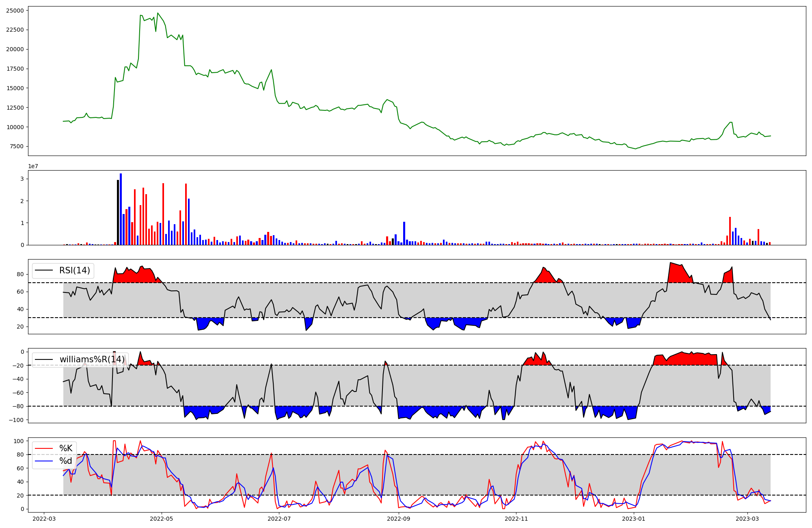
Task: Click the 7500 price axis label
Action: pos(17,147)
